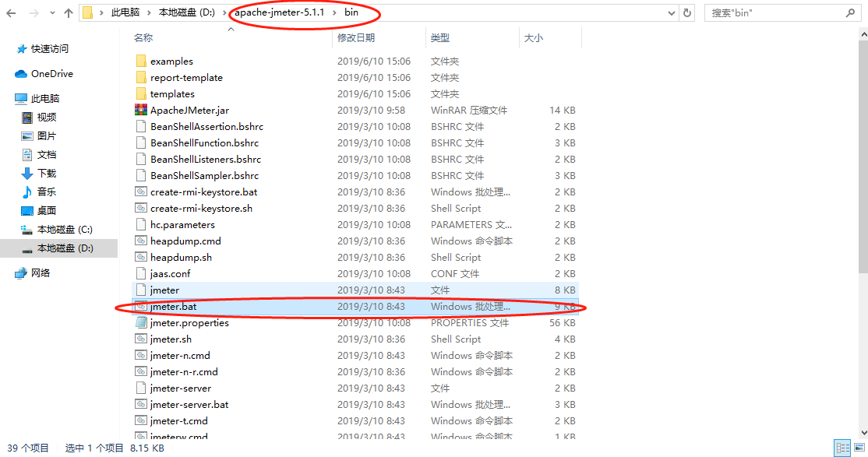868x457 pixels.
Task: Click the report-template folder icon
Action: tap(141, 77)
